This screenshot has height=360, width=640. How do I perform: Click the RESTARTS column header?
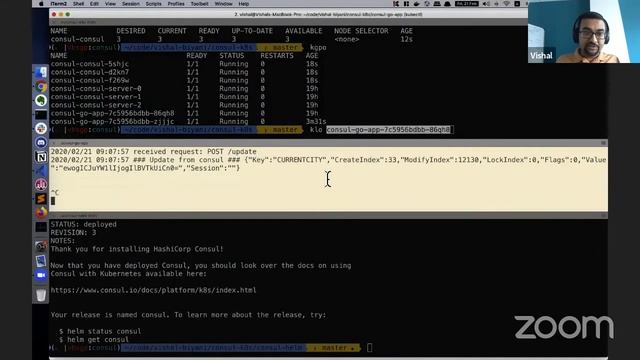tap(277, 56)
